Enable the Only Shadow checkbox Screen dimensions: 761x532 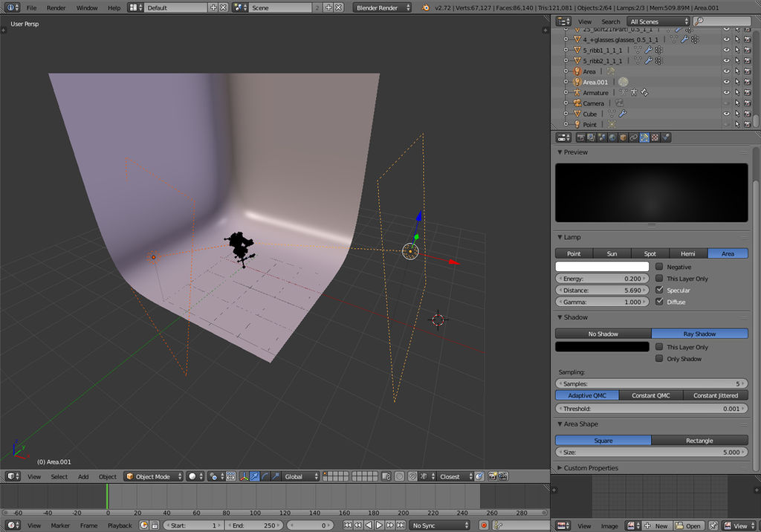click(x=659, y=358)
